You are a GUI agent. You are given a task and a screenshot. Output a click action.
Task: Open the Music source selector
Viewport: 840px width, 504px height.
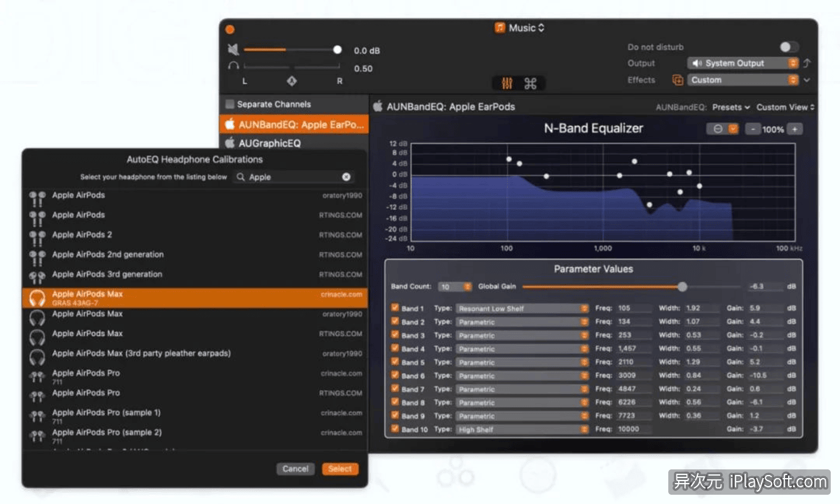519,28
